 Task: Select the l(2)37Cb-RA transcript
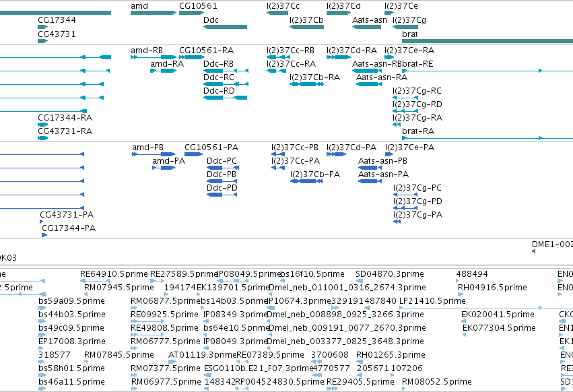(306, 84)
